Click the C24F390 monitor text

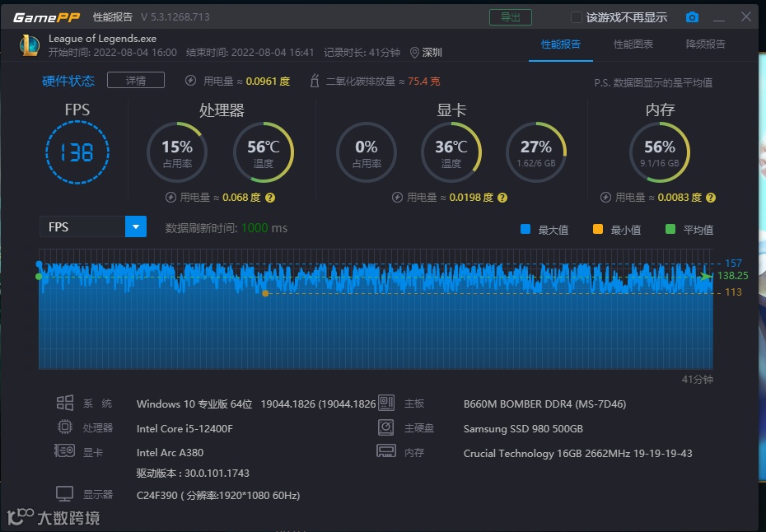pos(218,496)
